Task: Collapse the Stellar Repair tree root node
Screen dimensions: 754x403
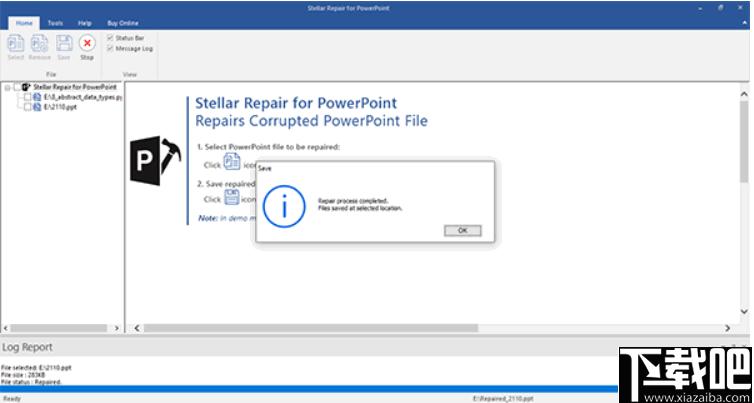Action: 7,88
